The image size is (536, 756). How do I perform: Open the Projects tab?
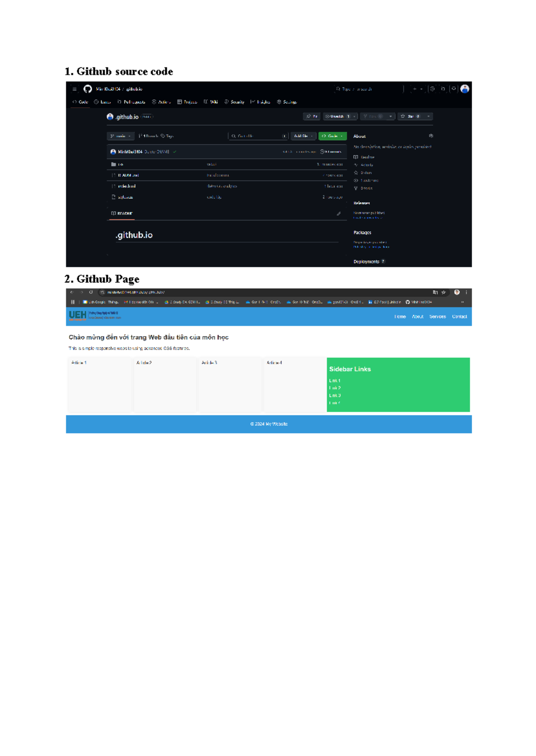pyautogui.click(x=187, y=102)
